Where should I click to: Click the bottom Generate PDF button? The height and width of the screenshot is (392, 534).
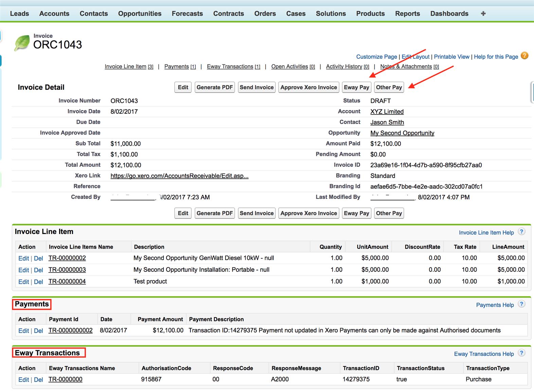(x=215, y=213)
